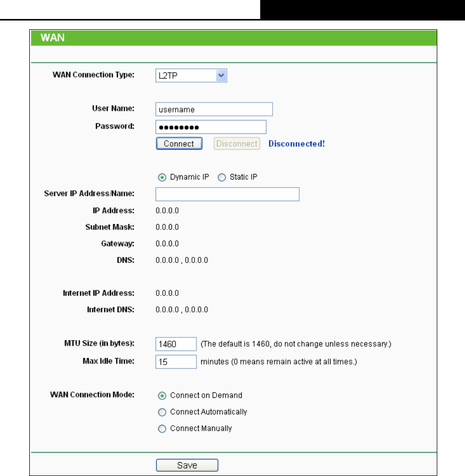This screenshot has width=465, height=476.
Task: Click the Save button
Action: click(x=187, y=465)
